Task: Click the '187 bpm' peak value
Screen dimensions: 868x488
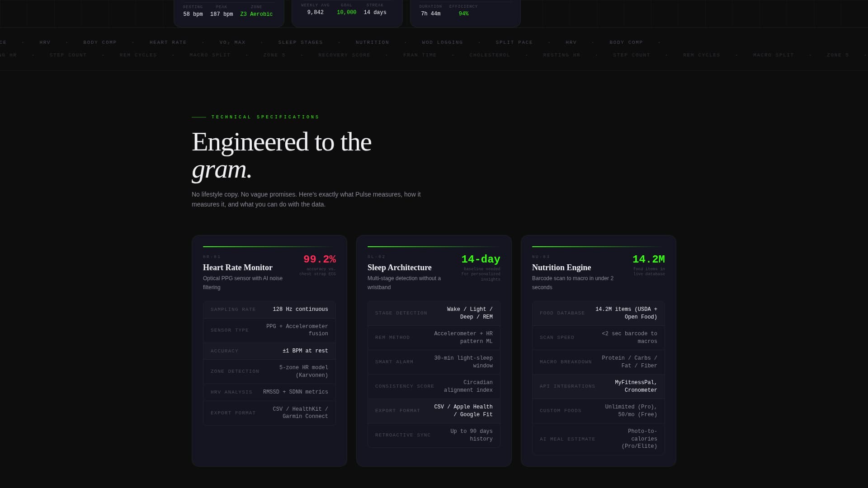Action: point(222,14)
